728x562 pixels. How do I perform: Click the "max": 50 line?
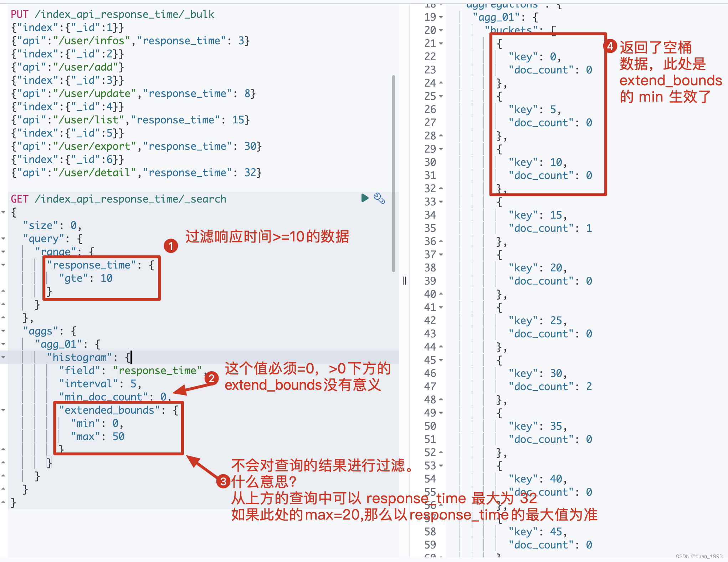click(98, 436)
